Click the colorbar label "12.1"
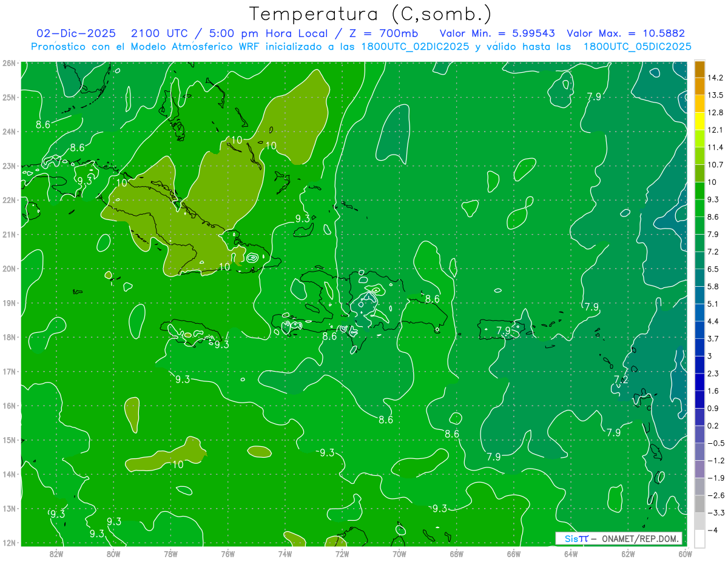The width and height of the screenshot is (728, 562). (x=715, y=130)
